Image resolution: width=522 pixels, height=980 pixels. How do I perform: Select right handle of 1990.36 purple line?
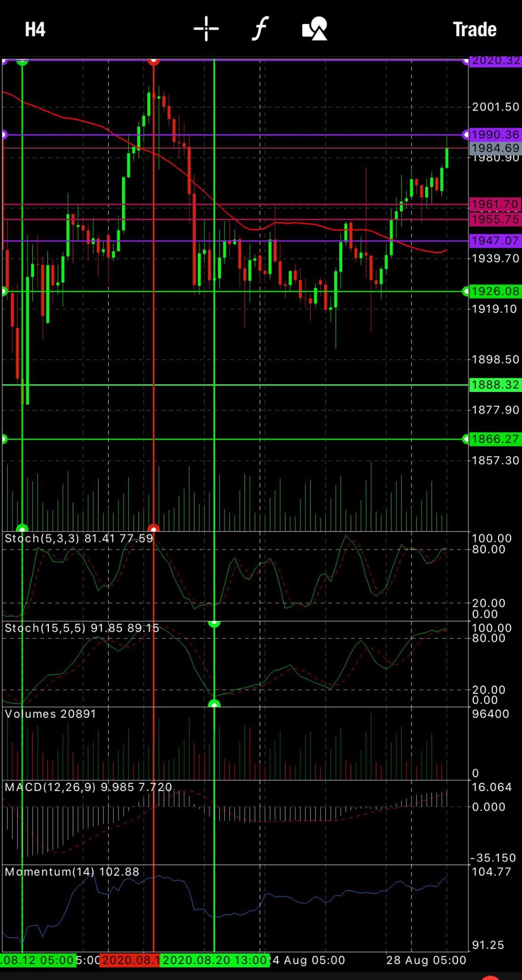465,135
